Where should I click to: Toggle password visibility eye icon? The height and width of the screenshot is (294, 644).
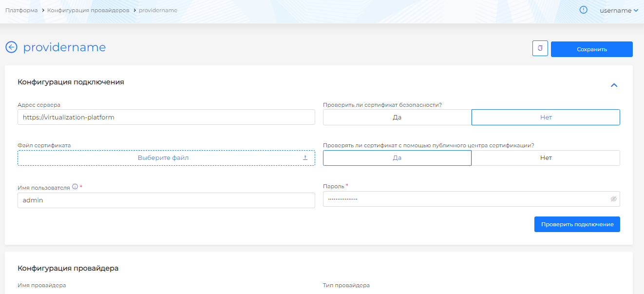pos(613,199)
